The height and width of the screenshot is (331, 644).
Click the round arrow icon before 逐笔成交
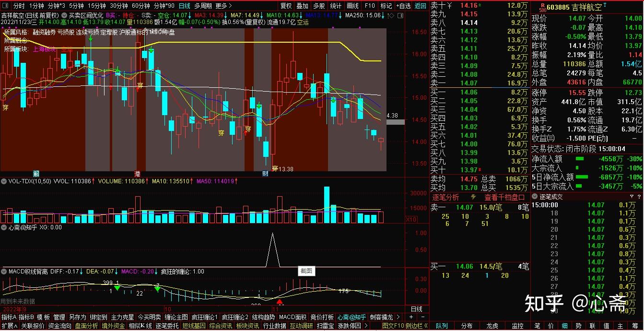coord(535,197)
